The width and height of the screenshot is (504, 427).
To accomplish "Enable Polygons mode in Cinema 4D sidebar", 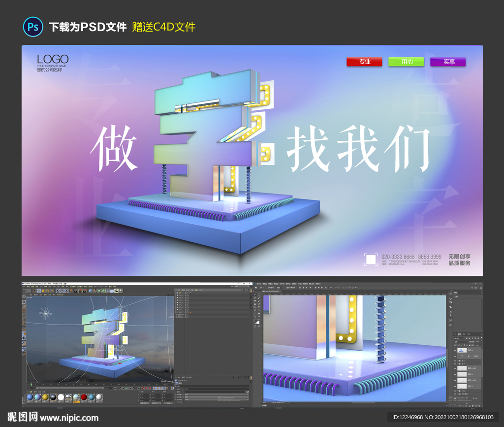I will [x=24, y=324].
